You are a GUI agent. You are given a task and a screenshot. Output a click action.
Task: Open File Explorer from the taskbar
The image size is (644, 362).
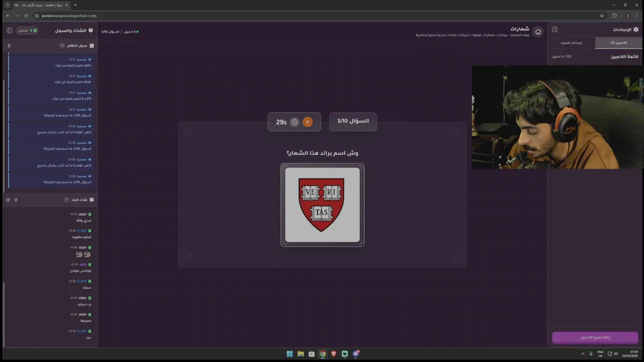tap(300, 354)
